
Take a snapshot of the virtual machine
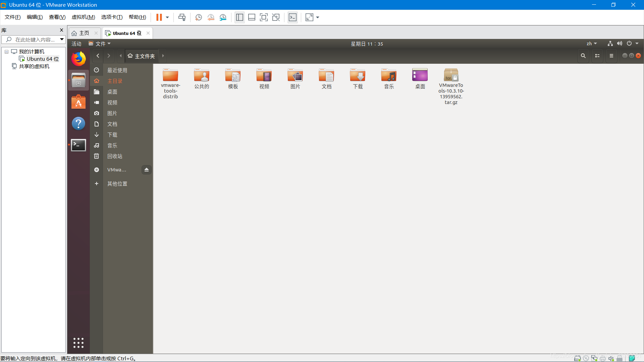[199, 17]
